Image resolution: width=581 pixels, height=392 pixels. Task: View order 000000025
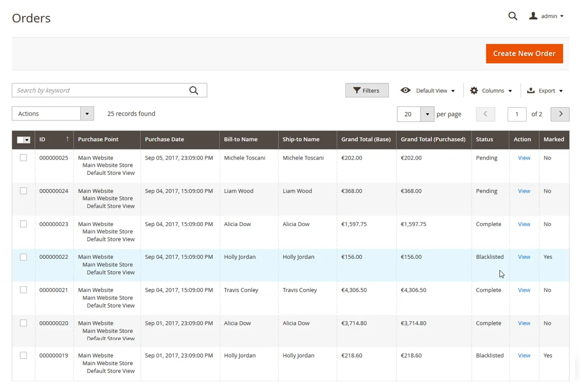pyautogui.click(x=524, y=158)
